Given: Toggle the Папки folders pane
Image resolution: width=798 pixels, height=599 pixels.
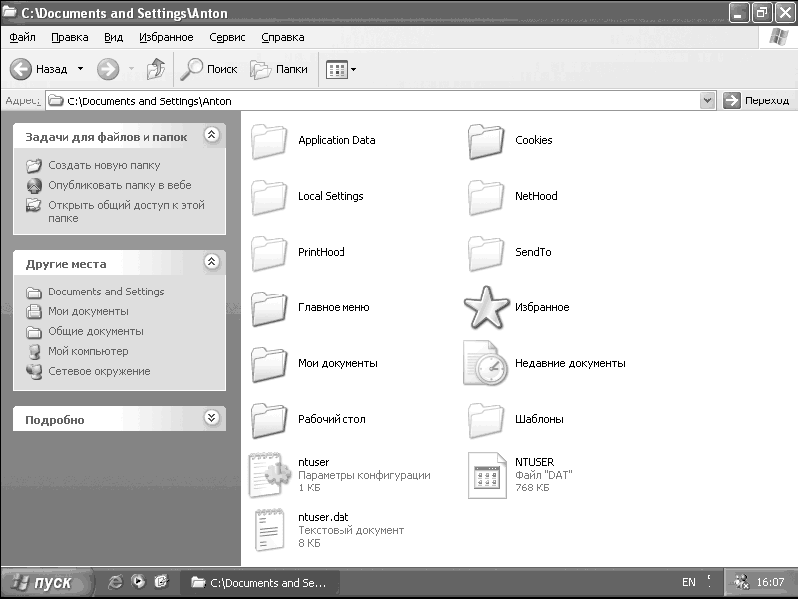Looking at the screenshot, I should [279, 69].
